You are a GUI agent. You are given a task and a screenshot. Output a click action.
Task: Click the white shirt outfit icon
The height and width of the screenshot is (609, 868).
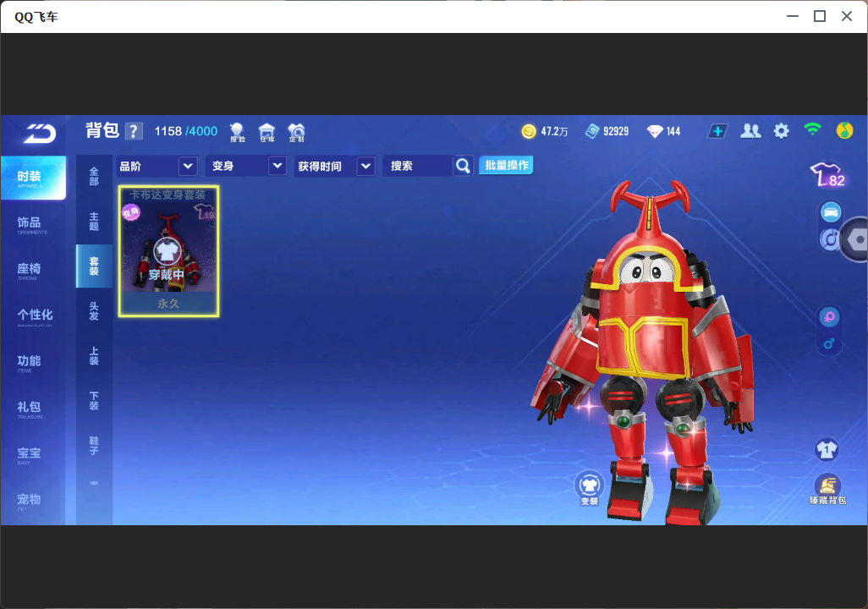(827, 449)
